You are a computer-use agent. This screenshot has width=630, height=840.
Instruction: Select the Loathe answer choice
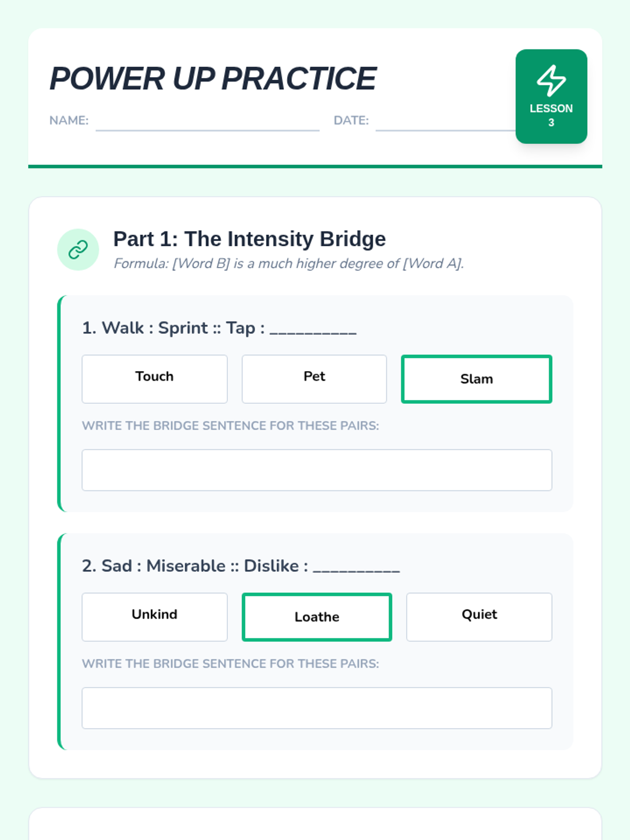(x=317, y=617)
